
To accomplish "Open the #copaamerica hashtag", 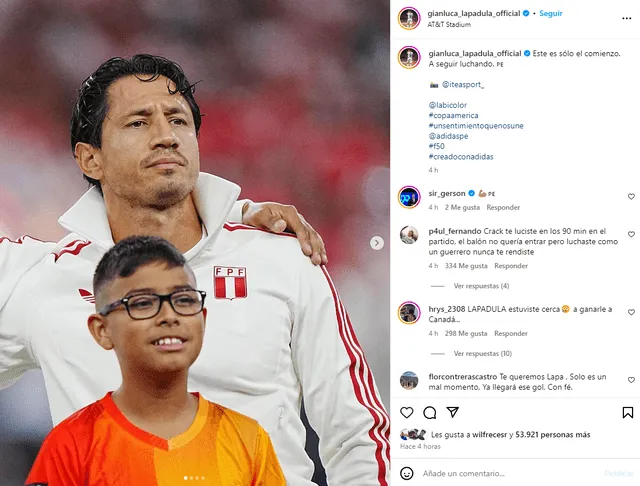I will [453, 115].
